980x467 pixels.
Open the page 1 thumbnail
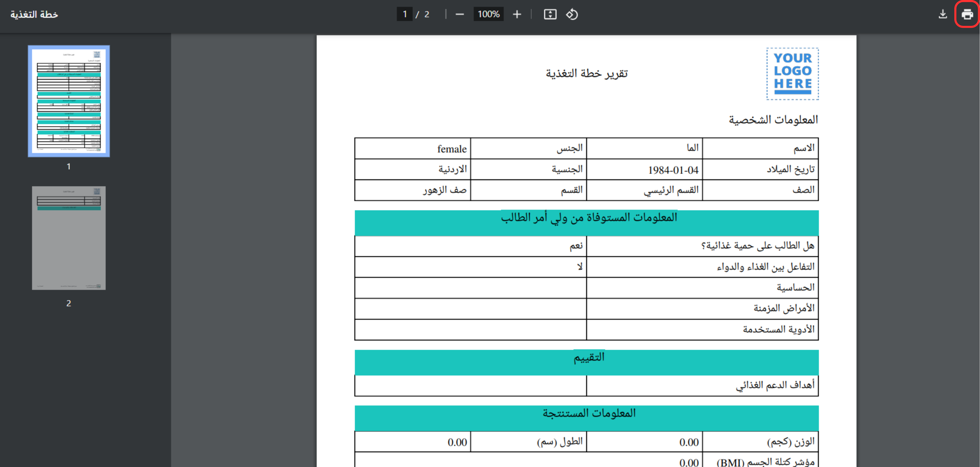pyautogui.click(x=69, y=101)
